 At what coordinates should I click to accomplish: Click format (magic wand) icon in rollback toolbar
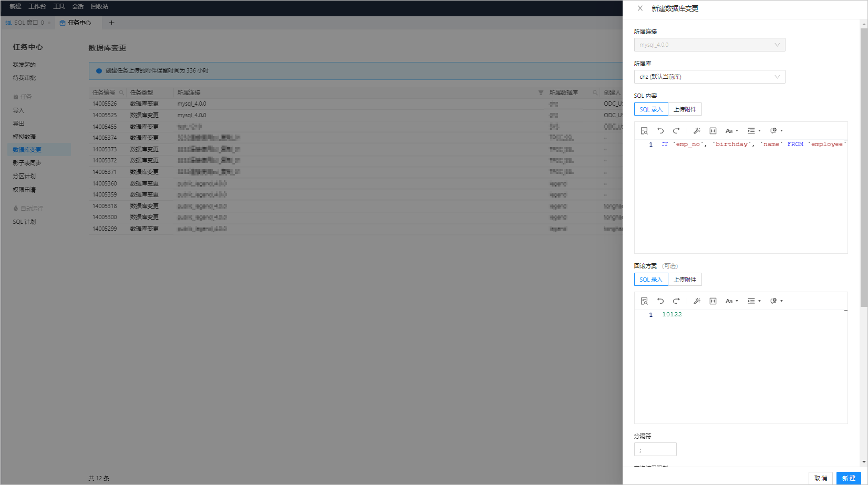click(697, 301)
